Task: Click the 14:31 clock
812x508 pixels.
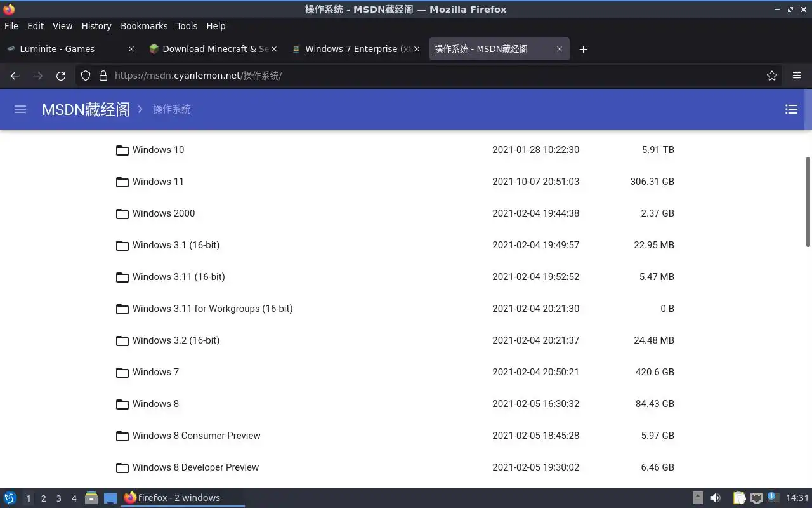Action: [x=797, y=498]
